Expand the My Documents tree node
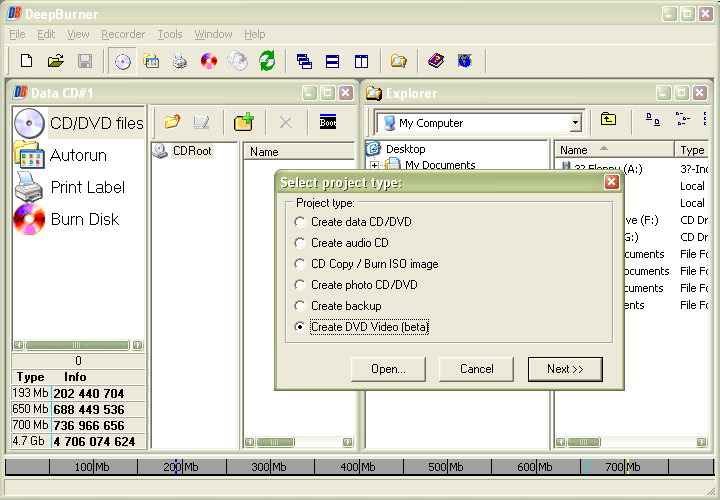The height and width of the screenshot is (500, 720). (375, 165)
